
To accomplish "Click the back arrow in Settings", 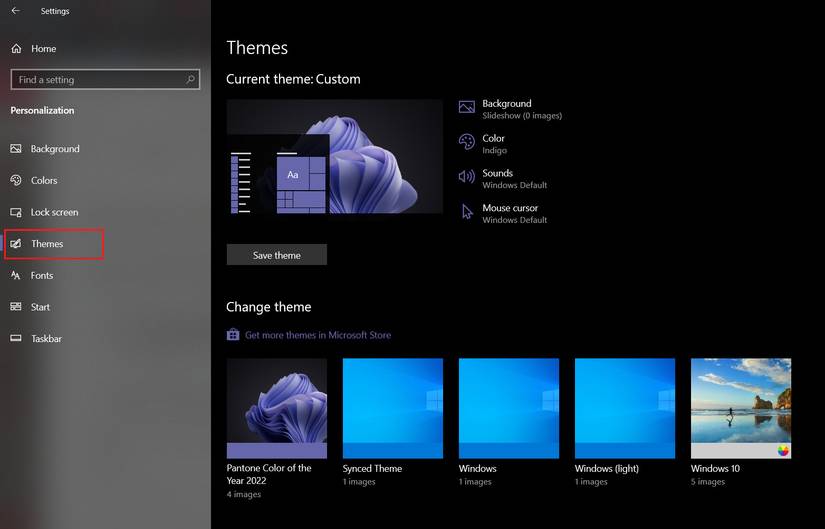I will [15, 11].
